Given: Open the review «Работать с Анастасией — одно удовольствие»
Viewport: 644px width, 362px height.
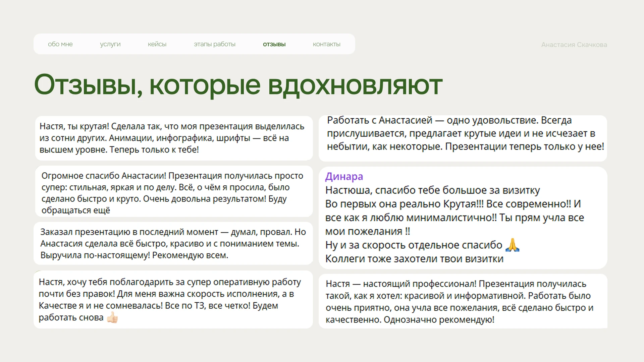Looking at the screenshot, I should (x=462, y=133).
